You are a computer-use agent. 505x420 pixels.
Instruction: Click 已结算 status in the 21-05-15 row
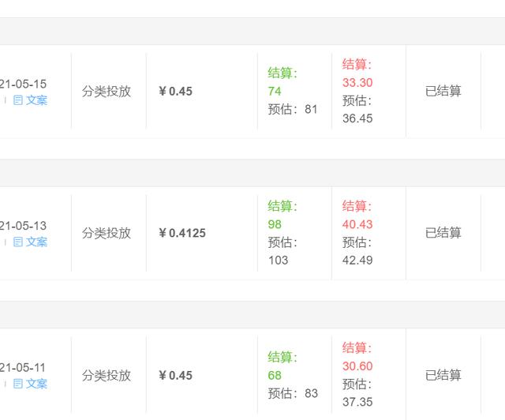click(x=443, y=92)
